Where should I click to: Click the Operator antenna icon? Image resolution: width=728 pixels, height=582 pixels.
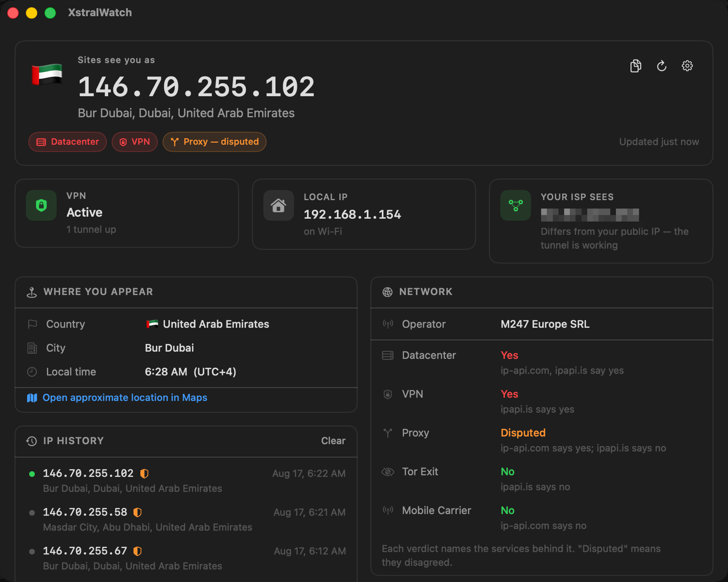coord(388,324)
